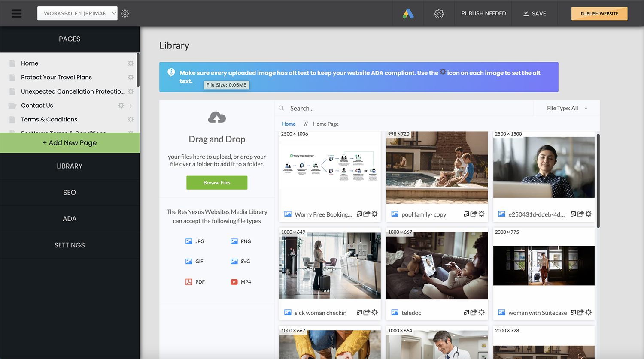
Task: Open settings gear for the Home page
Action: tap(131, 63)
